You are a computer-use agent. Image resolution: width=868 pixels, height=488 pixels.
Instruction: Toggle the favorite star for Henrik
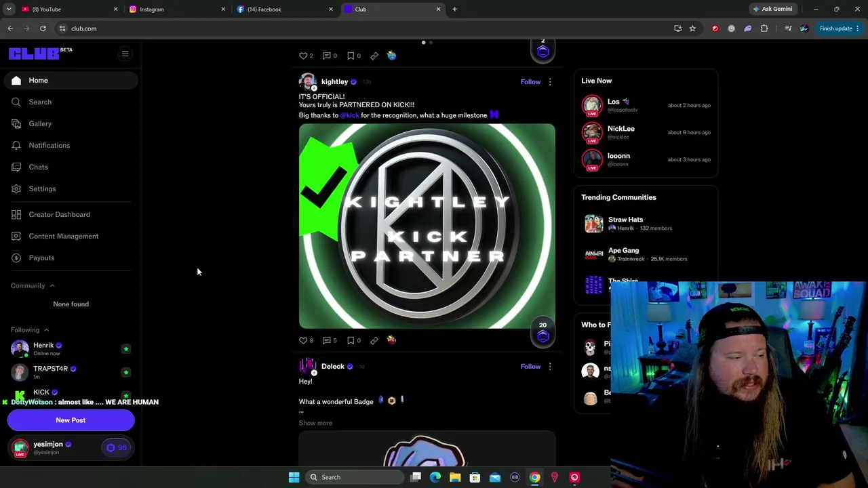(125, 348)
